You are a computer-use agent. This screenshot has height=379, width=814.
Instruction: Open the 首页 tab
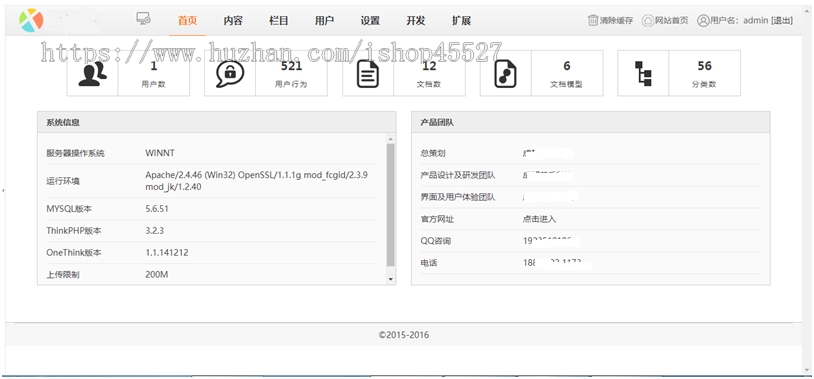pyautogui.click(x=187, y=21)
